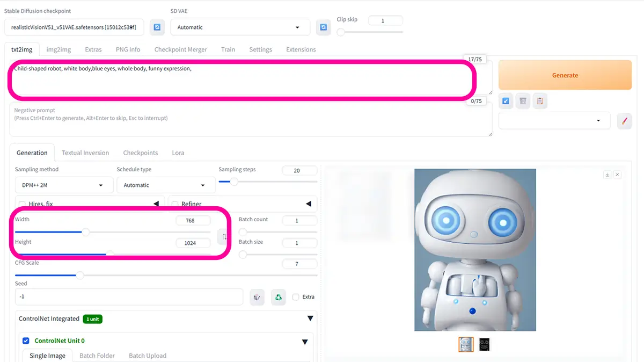Switch to the txt2img tab
Screen dimensions: 644x362
tap(22, 49)
